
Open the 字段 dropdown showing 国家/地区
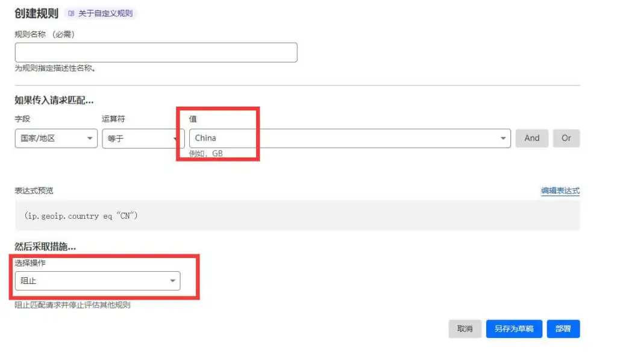(x=56, y=138)
